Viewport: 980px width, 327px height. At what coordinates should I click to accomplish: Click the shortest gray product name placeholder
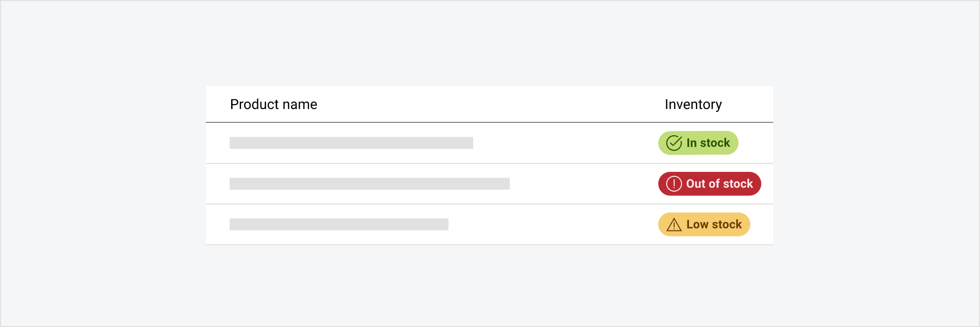coord(339,224)
